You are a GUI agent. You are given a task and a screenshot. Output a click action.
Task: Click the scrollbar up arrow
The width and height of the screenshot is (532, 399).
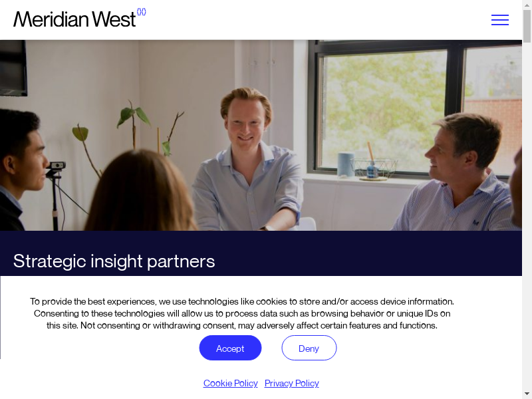click(x=527, y=5)
